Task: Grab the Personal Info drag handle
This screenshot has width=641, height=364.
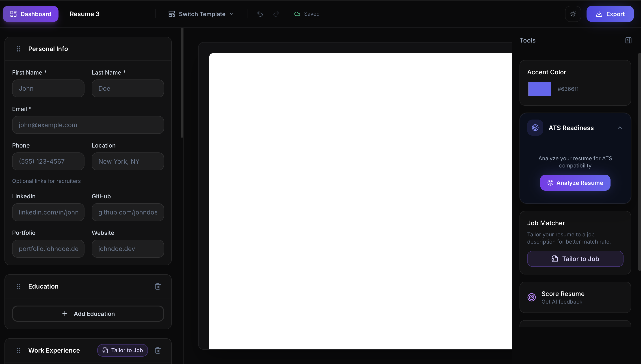Action: [x=18, y=49]
